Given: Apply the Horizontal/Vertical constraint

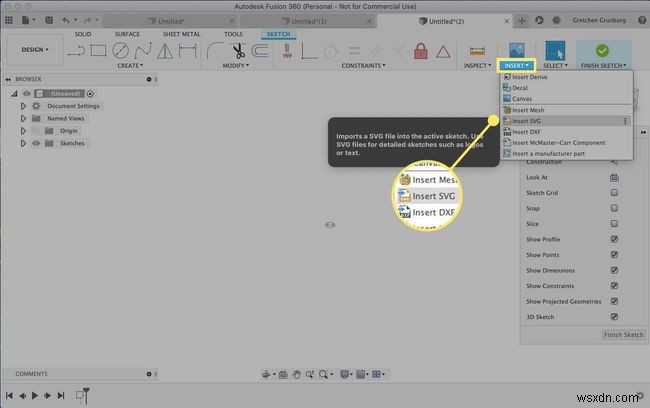Looking at the screenshot, I should [x=287, y=51].
